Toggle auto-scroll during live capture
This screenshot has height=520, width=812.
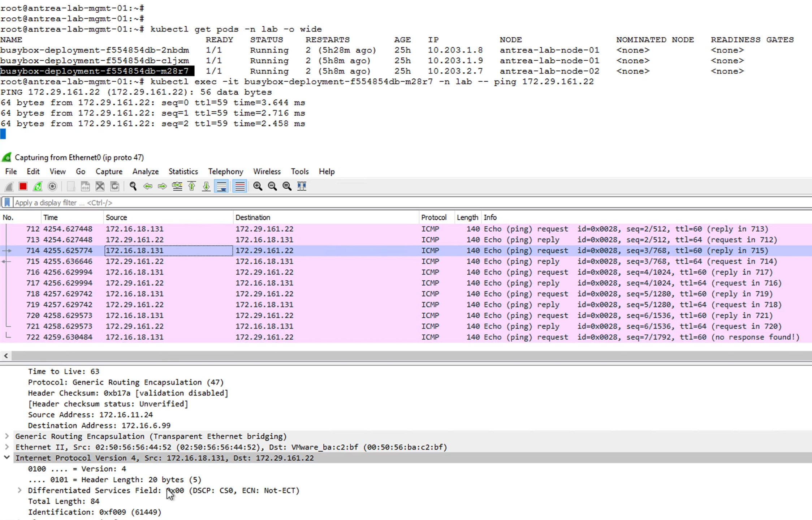click(x=221, y=186)
